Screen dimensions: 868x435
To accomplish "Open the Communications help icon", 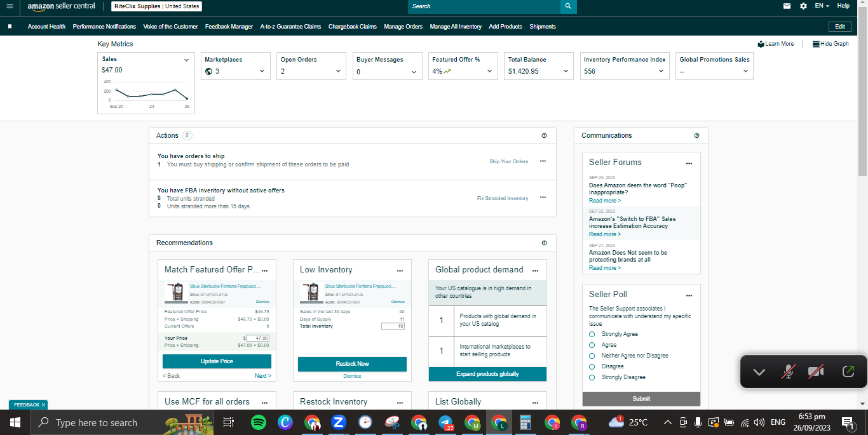I will [x=696, y=135].
